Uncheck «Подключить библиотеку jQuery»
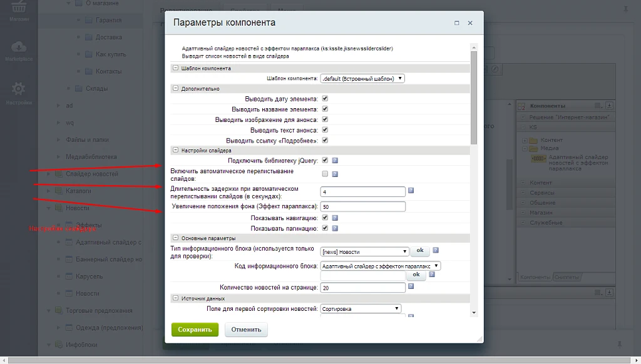The width and height of the screenshot is (641, 364). pos(325,160)
